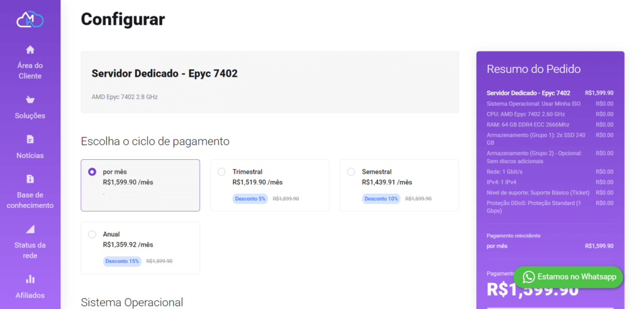Click the Afiliados bar chart icon
Screen dimensions: 644x309
click(x=30, y=279)
